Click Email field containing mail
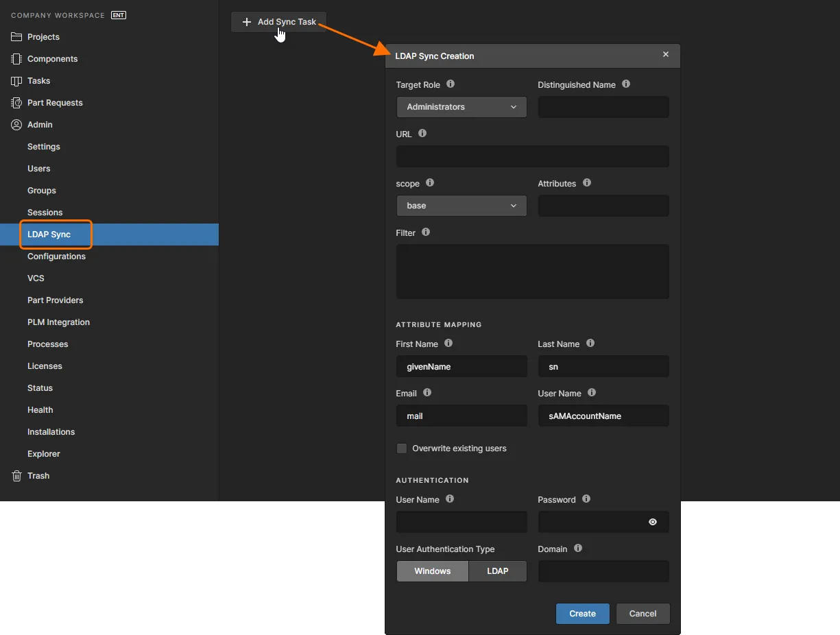This screenshot has width=840, height=635. pos(461,416)
